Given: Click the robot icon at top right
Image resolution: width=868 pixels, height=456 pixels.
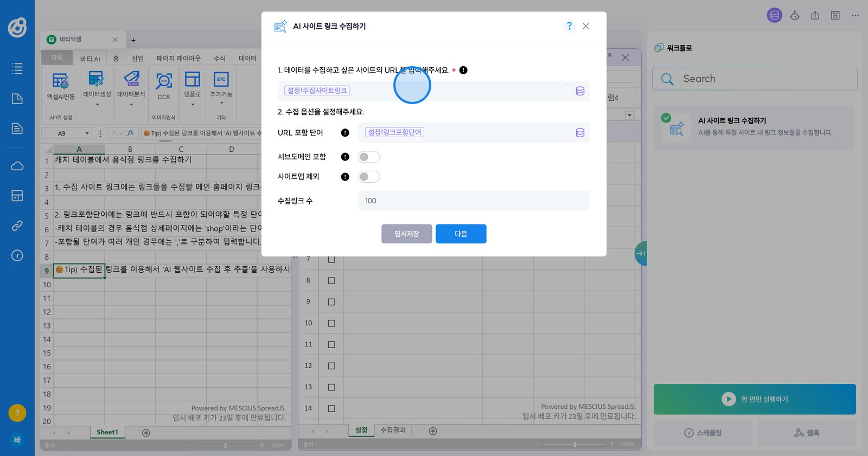Looking at the screenshot, I should click(795, 15).
